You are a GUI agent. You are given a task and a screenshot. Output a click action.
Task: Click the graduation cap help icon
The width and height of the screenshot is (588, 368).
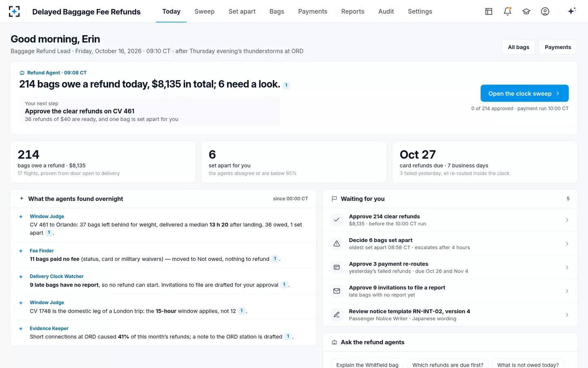(x=526, y=11)
